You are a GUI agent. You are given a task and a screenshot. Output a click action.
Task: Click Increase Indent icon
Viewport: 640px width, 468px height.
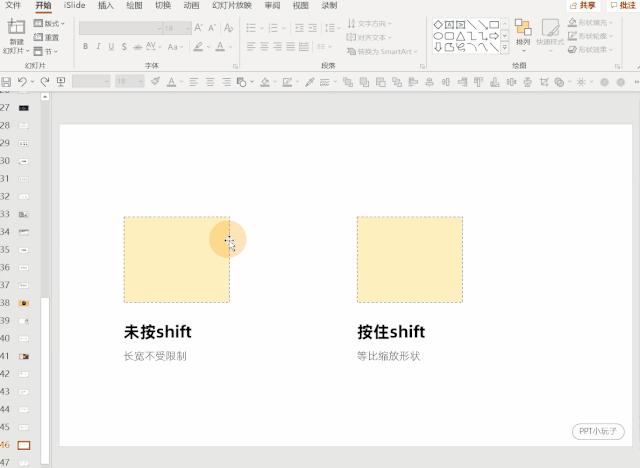coord(313,28)
